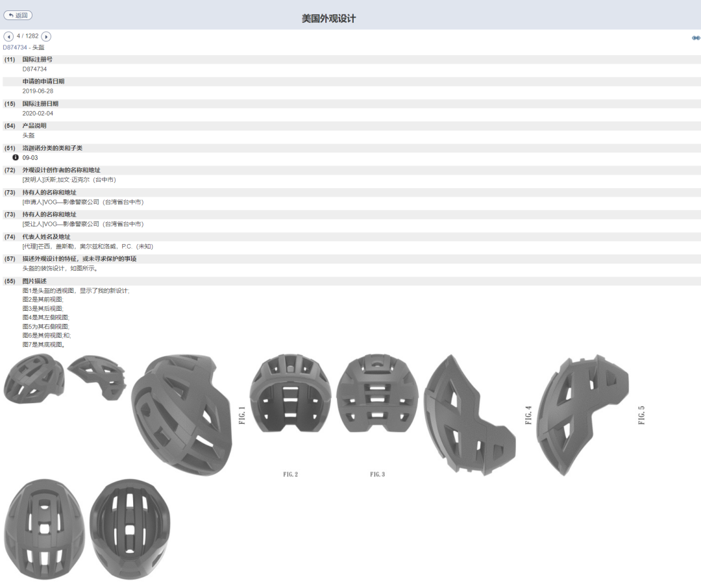
Task: Open the permalink chain icon
Action: pos(696,38)
